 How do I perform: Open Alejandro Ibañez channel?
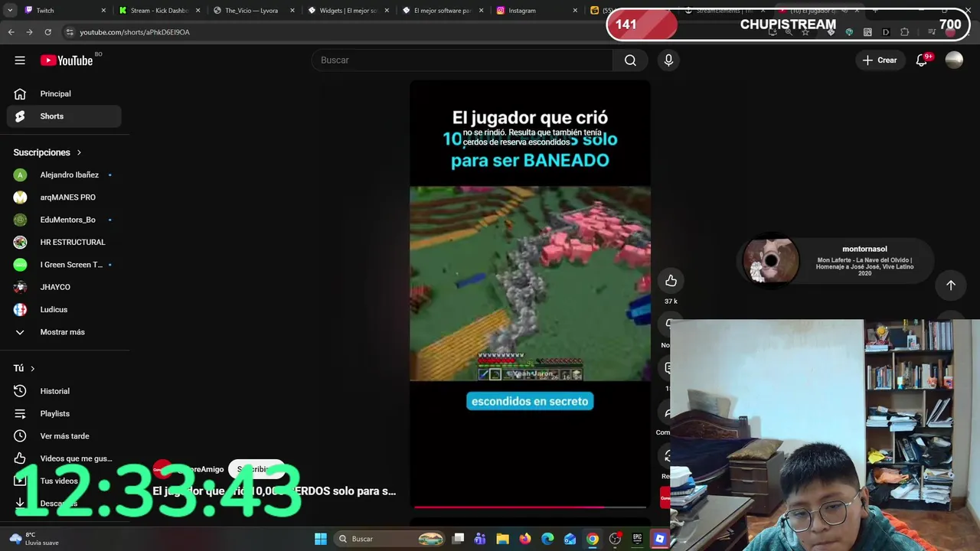pos(64,175)
